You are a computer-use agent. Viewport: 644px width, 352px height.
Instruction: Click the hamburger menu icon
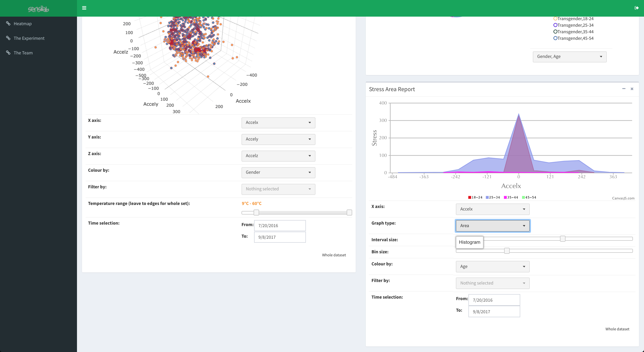pos(84,8)
